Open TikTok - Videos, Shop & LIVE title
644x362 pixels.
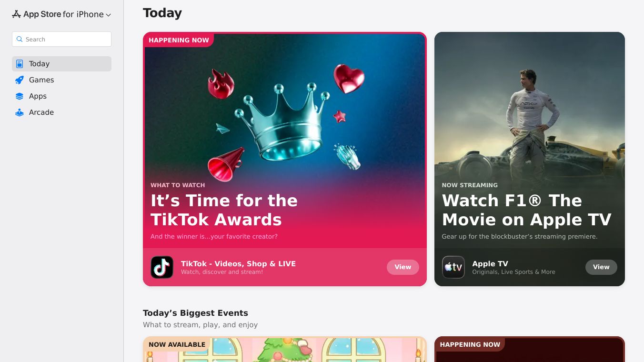238,263
